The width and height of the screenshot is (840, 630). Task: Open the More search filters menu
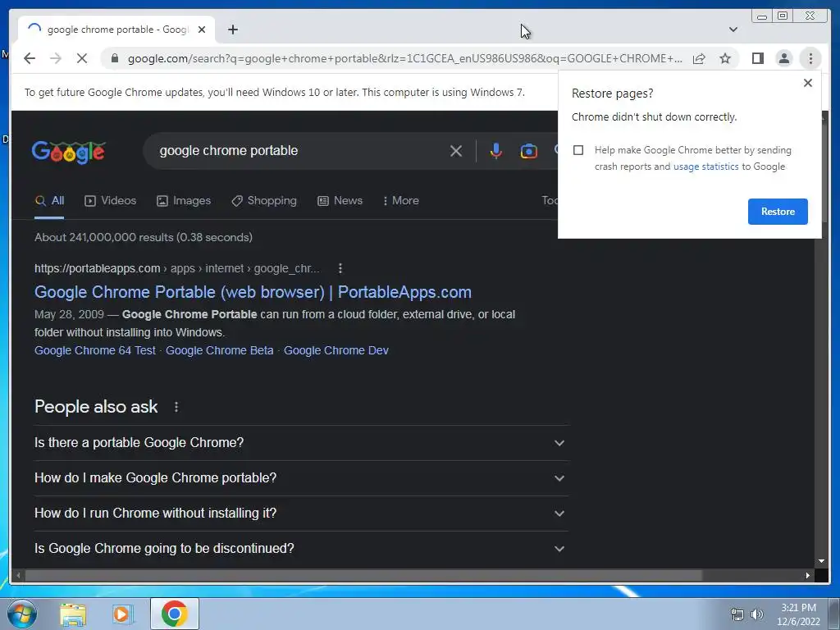(400, 201)
